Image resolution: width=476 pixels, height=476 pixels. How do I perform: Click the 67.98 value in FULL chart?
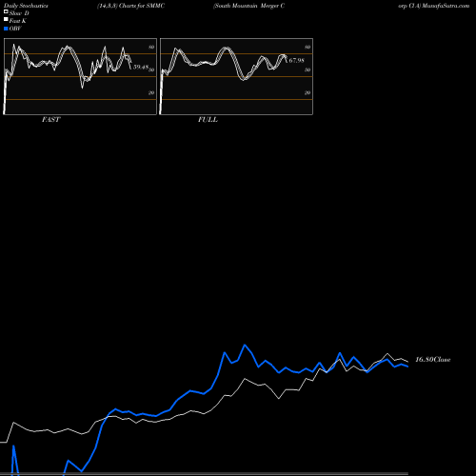296,60
